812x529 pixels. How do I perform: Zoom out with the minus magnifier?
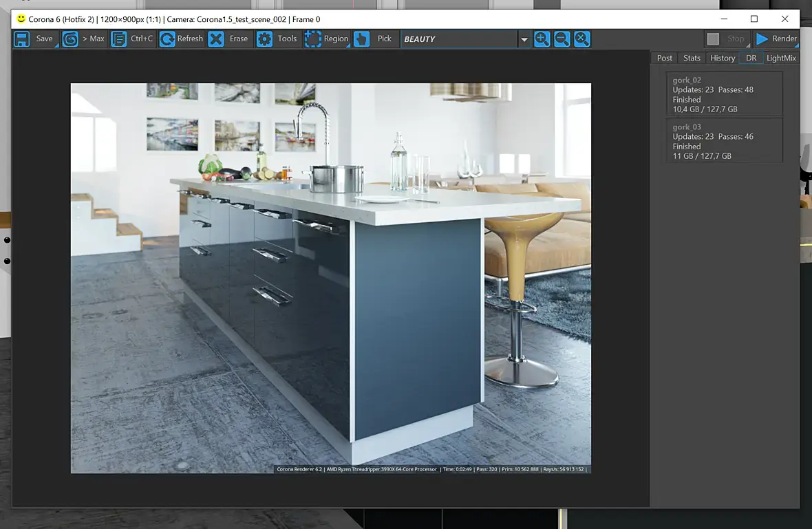coord(562,39)
